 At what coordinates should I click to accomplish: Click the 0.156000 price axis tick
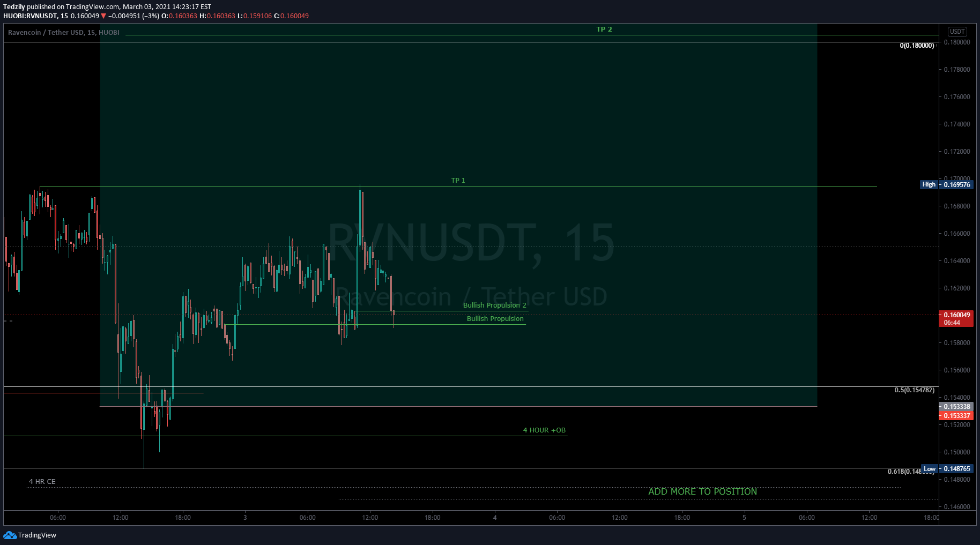click(x=957, y=370)
